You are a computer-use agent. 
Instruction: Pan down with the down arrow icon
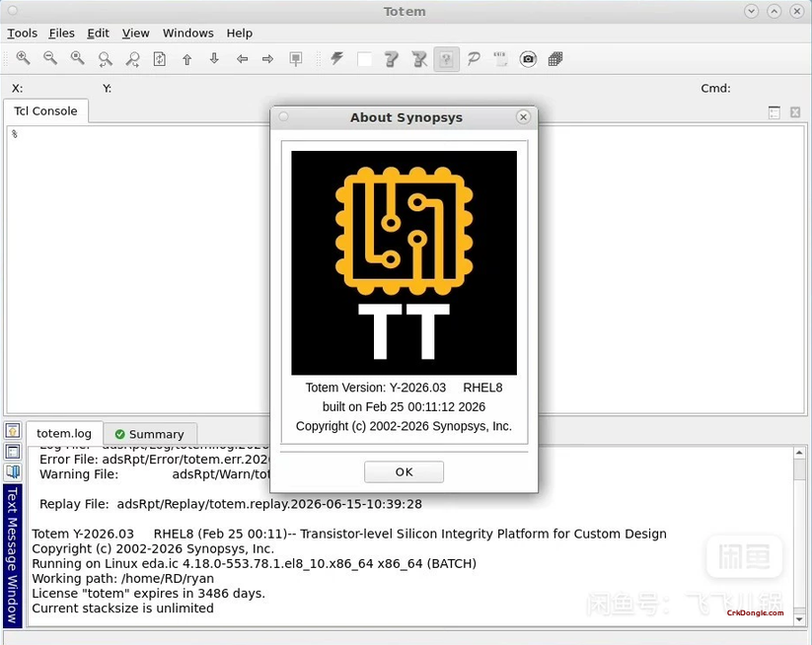tap(214, 58)
